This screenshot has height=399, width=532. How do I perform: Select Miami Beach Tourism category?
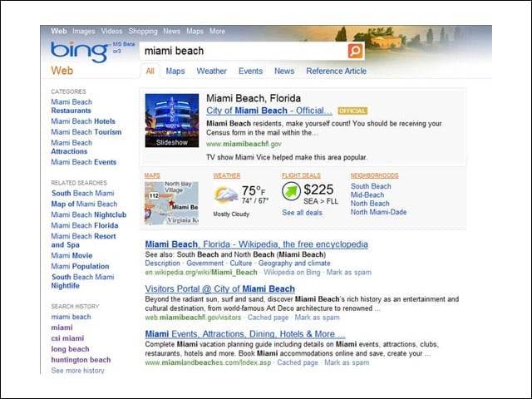[x=86, y=132]
